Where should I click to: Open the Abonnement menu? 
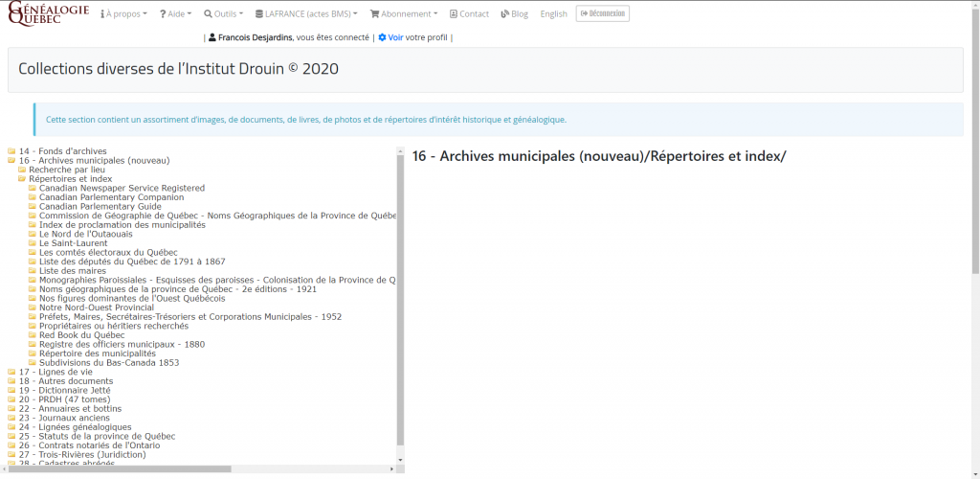click(x=404, y=14)
